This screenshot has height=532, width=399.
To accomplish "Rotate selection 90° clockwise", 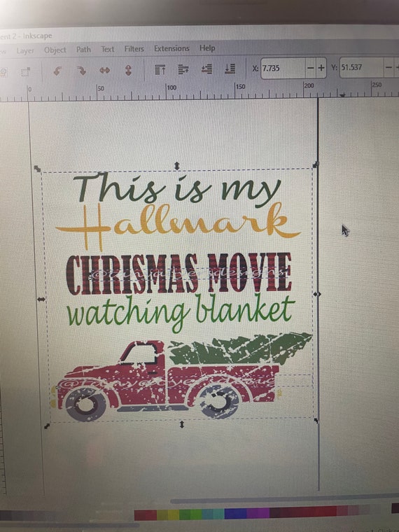I will [81, 71].
